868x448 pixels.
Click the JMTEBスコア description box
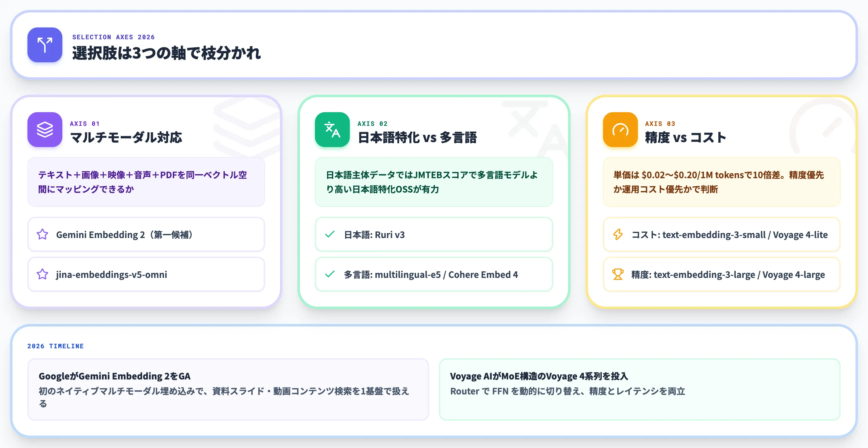pyautogui.click(x=434, y=182)
